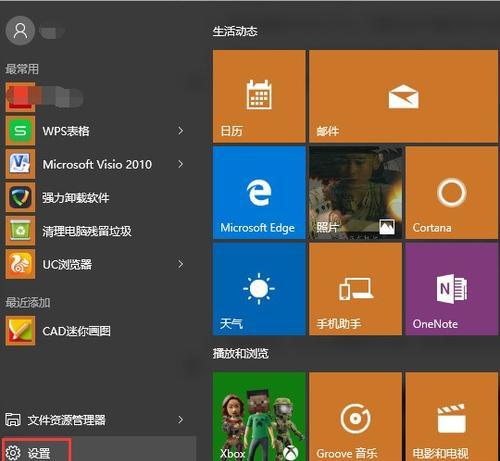Click the 播放和浏览 group header
Screen dimensions: 500x461
(241, 353)
